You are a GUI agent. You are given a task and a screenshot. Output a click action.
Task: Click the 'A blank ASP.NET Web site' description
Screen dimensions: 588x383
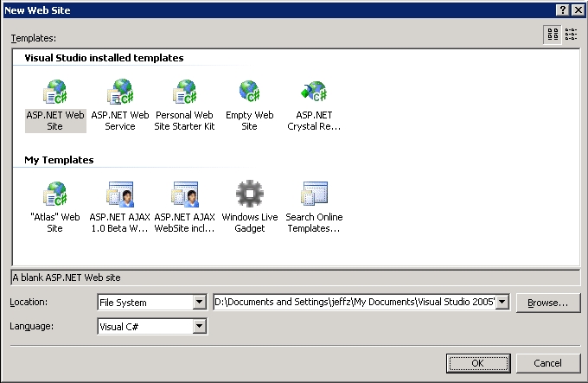[x=67, y=278]
